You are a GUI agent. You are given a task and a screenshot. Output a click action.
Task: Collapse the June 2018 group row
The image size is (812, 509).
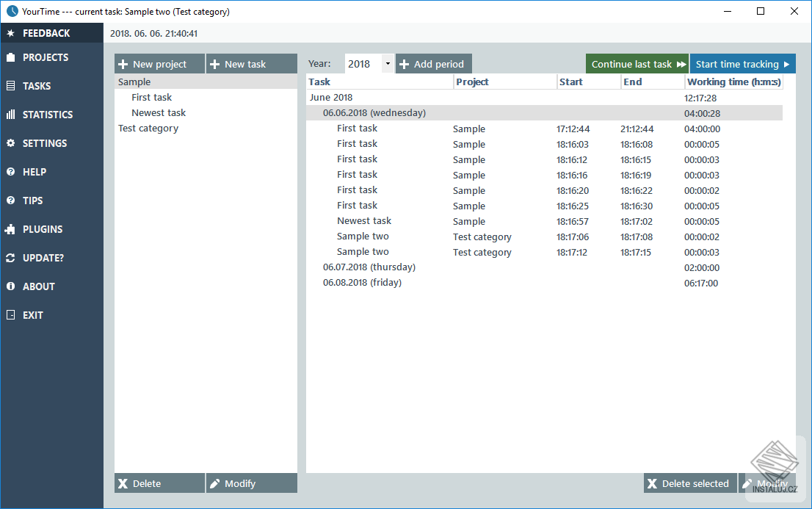[x=544, y=98]
